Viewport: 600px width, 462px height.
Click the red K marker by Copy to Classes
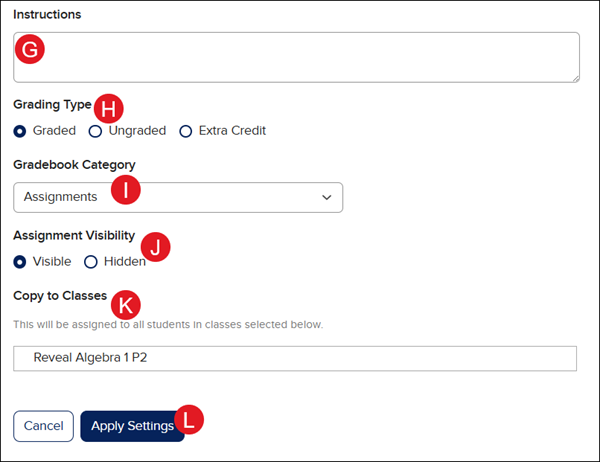pyautogui.click(x=125, y=304)
